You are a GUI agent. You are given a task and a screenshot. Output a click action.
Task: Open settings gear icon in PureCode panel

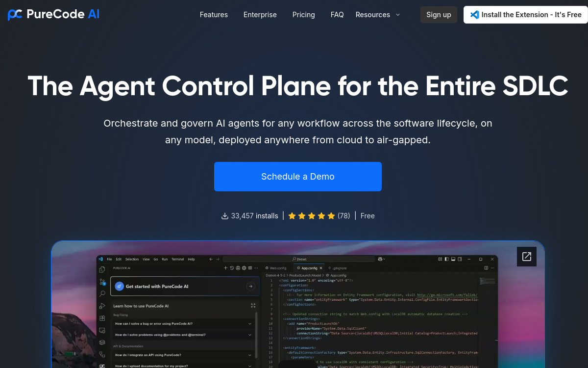coord(244,268)
